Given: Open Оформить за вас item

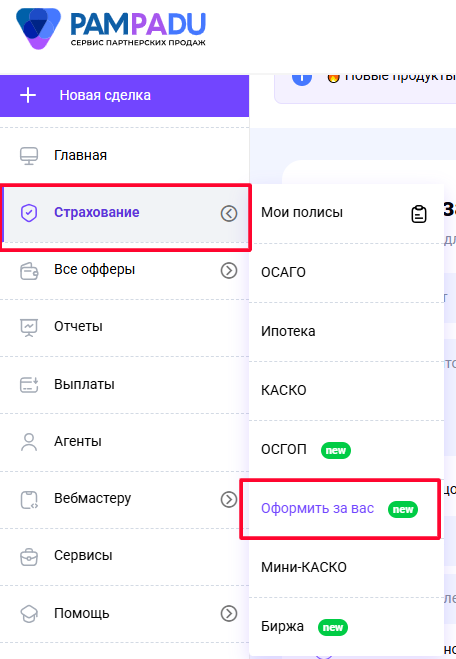Looking at the screenshot, I should 340,509.
